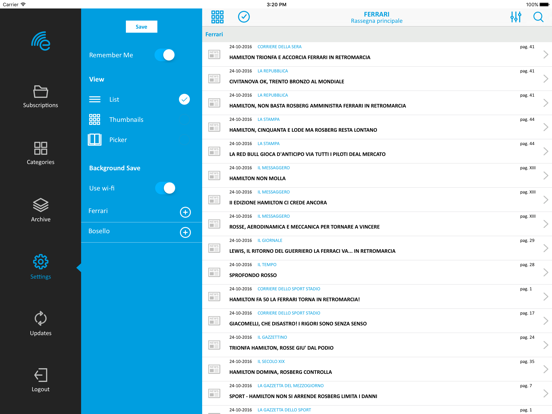Click the Thumbnails grid icon in settings
Viewport: 552px width, 414px height.
pos(94,119)
